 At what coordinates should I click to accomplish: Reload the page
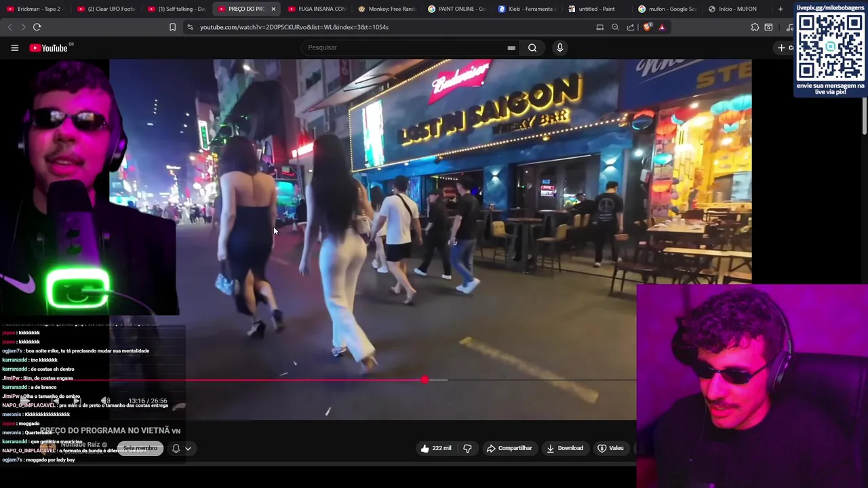(37, 27)
